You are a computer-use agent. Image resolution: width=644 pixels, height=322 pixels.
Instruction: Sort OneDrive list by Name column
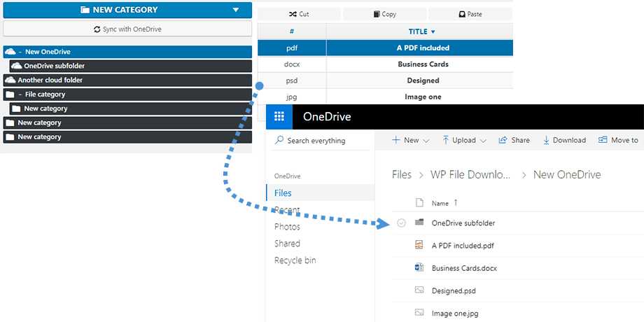pyautogui.click(x=444, y=203)
